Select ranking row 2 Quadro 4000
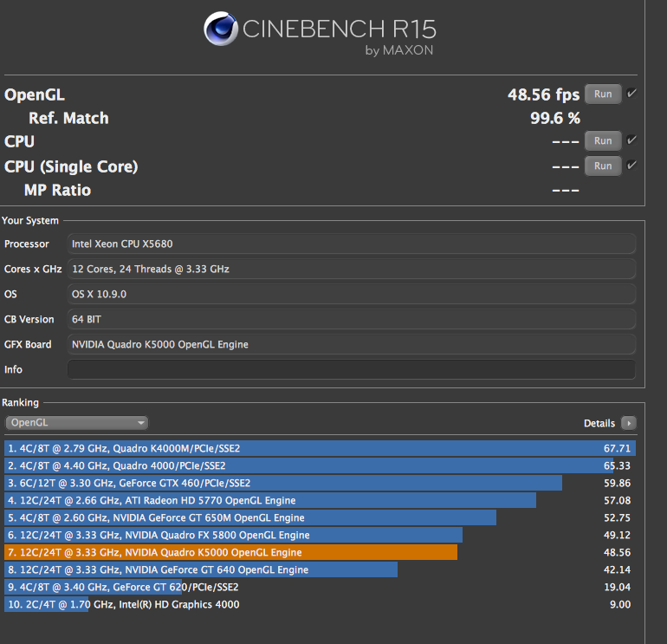Screen dimensions: 667x644 click(320, 465)
